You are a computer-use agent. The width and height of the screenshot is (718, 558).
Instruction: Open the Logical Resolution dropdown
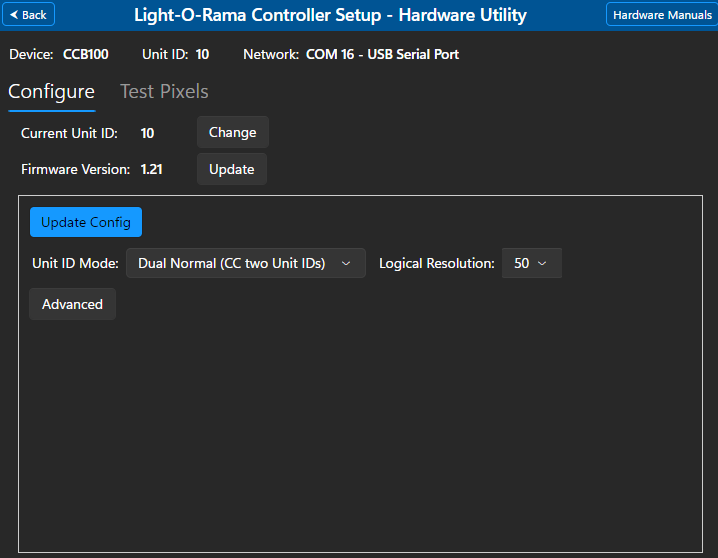click(531, 264)
